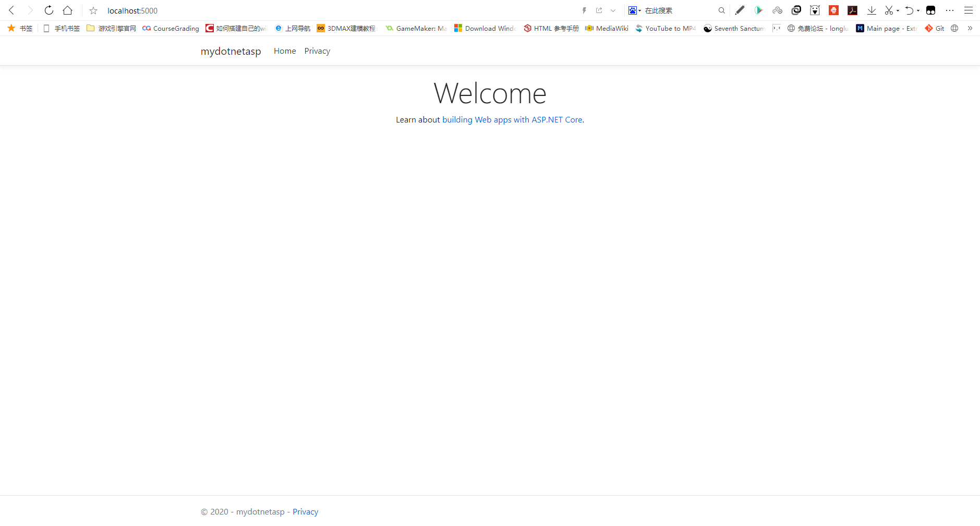Click the gray cloud extension icon
The image size is (980, 526).
pyautogui.click(x=778, y=10)
